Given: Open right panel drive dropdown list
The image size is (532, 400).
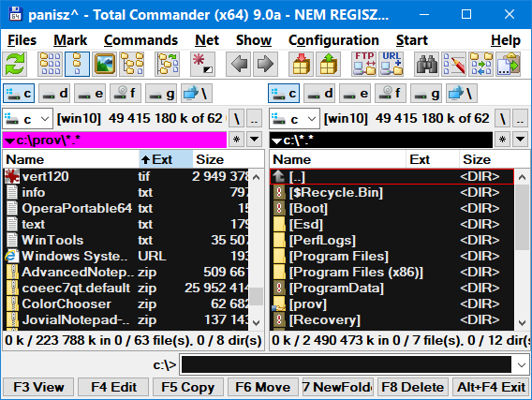Looking at the screenshot, I should point(294,119).
